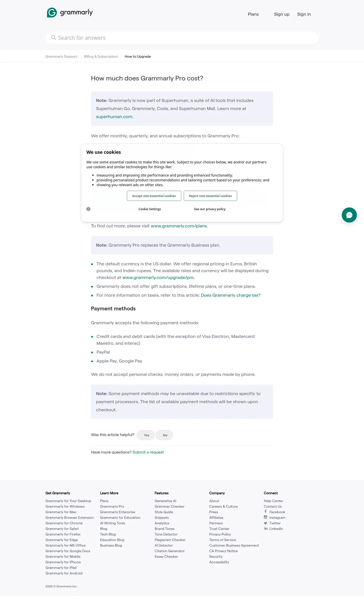Accept non-essential cookies
The height and width of the screenshot is (602, 364).
[x=154, y=196]
